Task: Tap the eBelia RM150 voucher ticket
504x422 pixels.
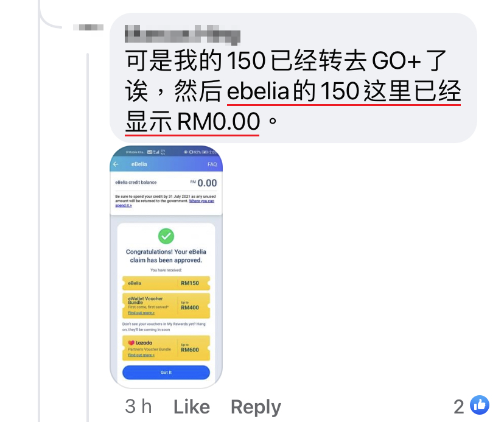Action: tap(166, 283)
